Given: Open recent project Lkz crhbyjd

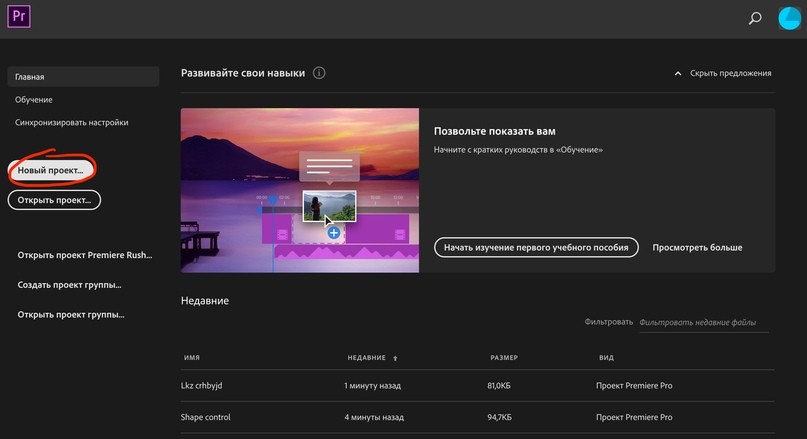Looking at the screenshot, I should pyautogui.click(x=202, y=385).
